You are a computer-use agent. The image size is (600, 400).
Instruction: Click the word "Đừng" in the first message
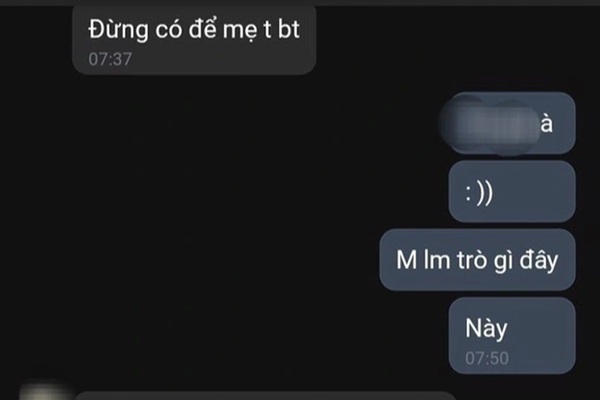[x=118, y=29]
